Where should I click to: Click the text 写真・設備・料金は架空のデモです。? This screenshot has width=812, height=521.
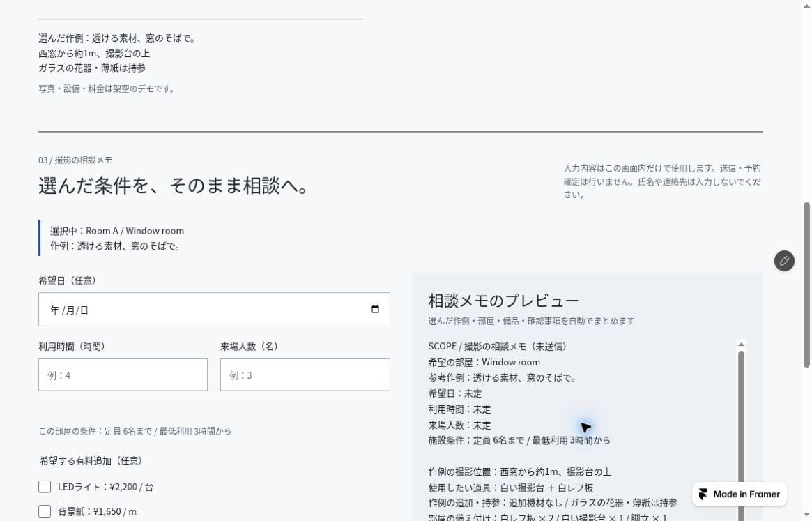coord(106,89)
